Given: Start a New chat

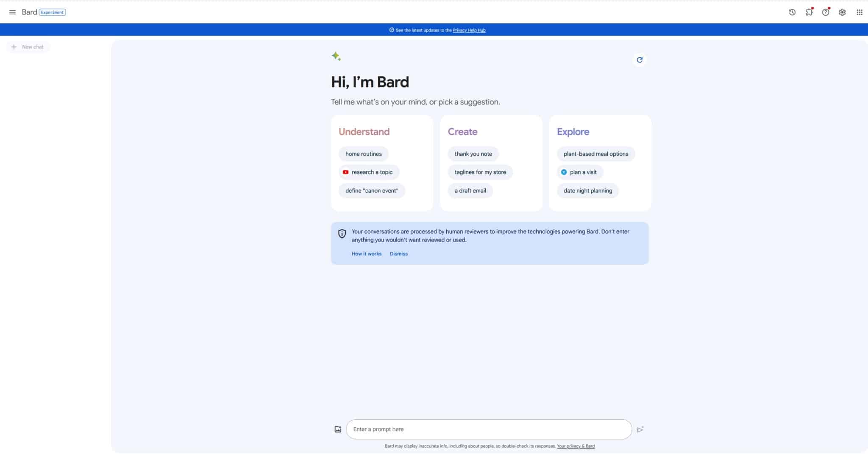Looking at the screenshot, I should point(28,47).
